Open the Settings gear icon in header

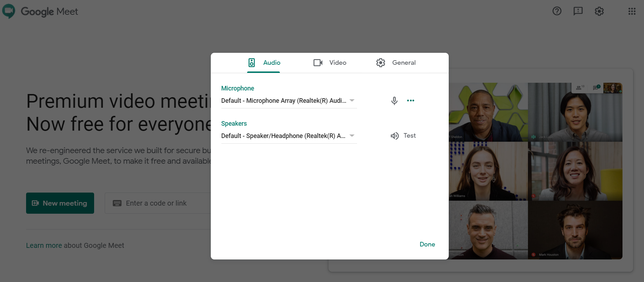click(x=599, y=11)
